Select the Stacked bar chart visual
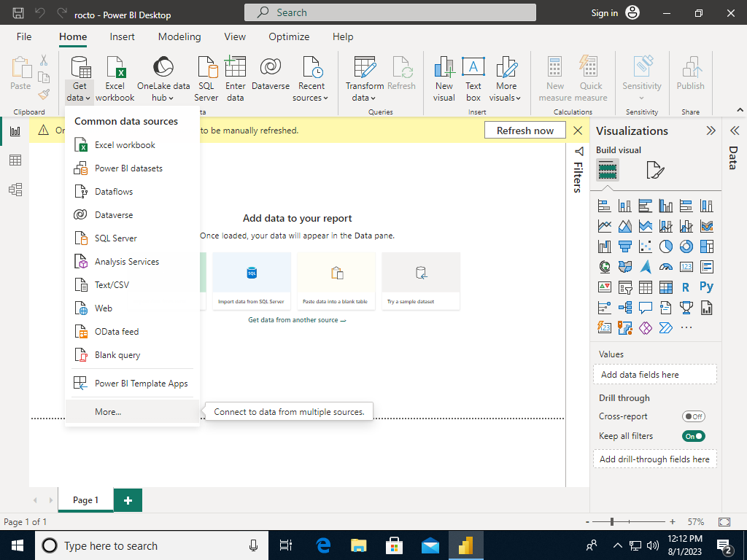The height and width of the screenshot is (560, 747). tap(605, 206)
